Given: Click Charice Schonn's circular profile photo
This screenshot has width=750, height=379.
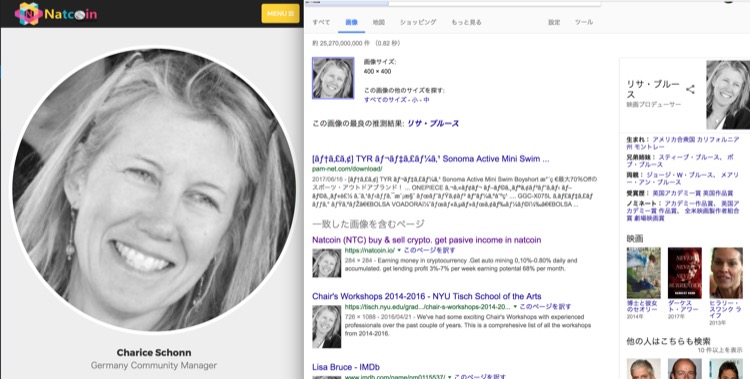Looking at the screenshot, I should [154, 189].
